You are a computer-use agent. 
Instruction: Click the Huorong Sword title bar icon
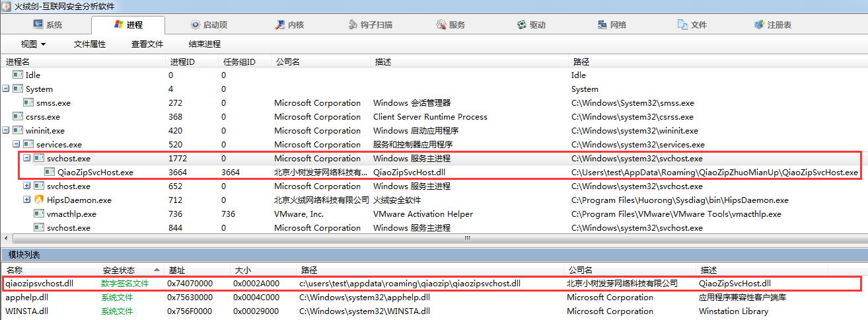pos(5,7)
